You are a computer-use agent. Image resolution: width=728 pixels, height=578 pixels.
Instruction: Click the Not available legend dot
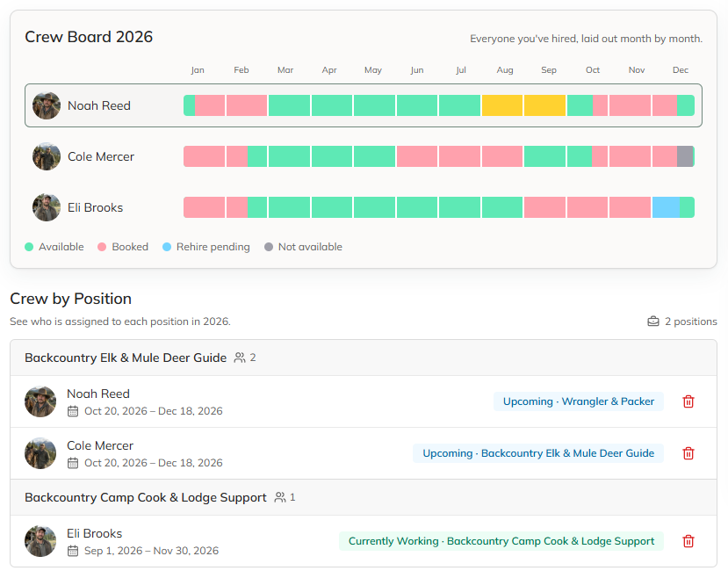(269, 247)
